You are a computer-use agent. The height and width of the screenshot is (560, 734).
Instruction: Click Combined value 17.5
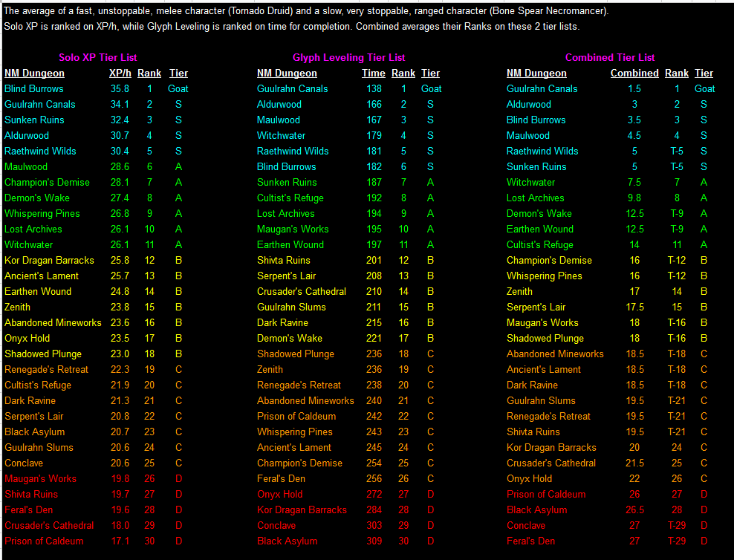(x=634, y=307)
